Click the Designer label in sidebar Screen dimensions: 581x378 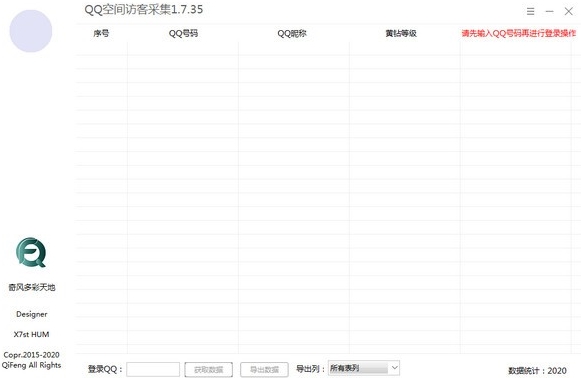(x=31, y=314)
